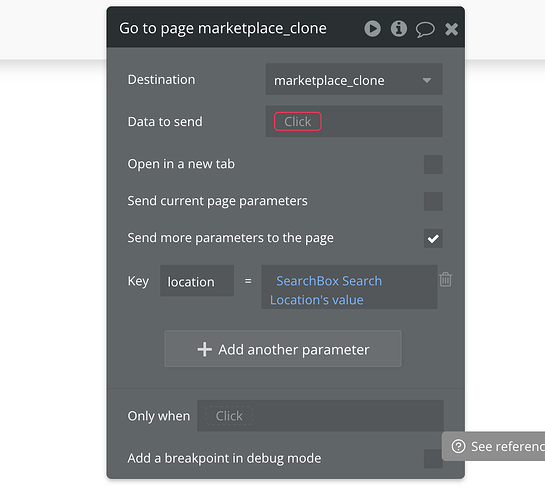Click the Data to send expression field

click(354, 121)
